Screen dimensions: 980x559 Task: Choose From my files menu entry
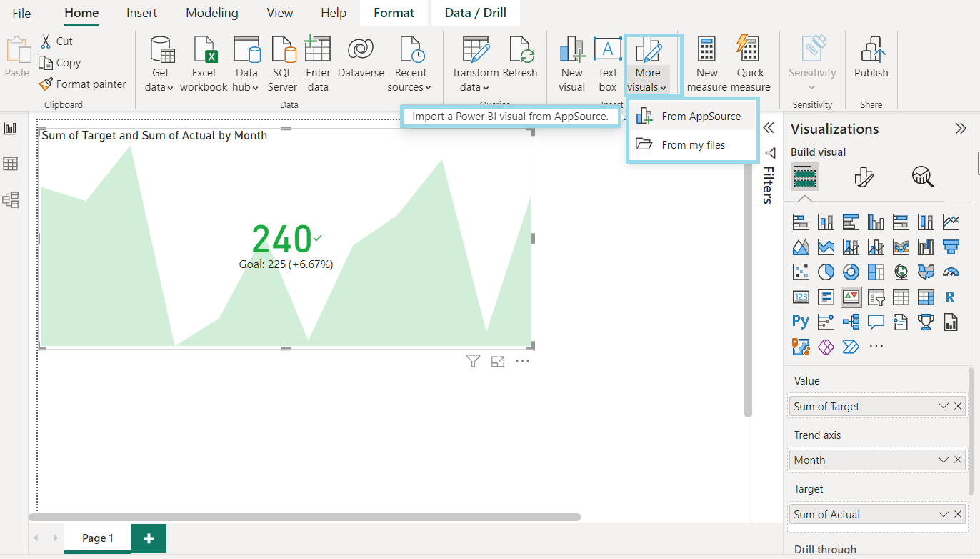692,144
